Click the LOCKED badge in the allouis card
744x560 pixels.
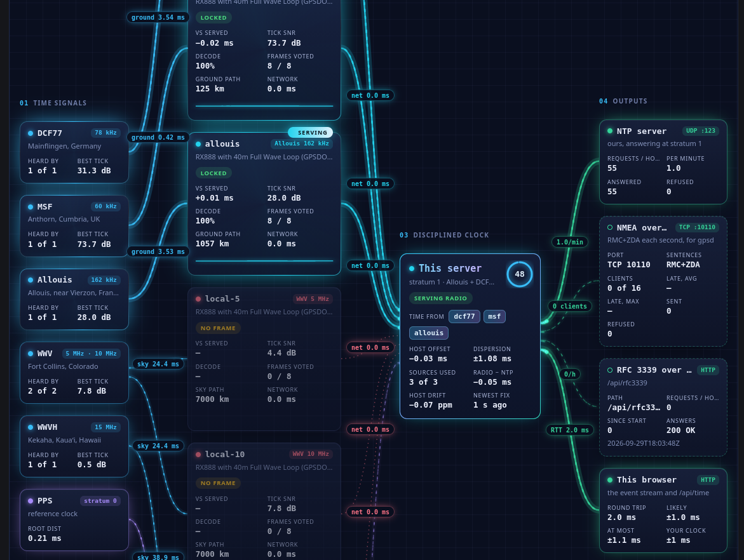pos(213,173)
